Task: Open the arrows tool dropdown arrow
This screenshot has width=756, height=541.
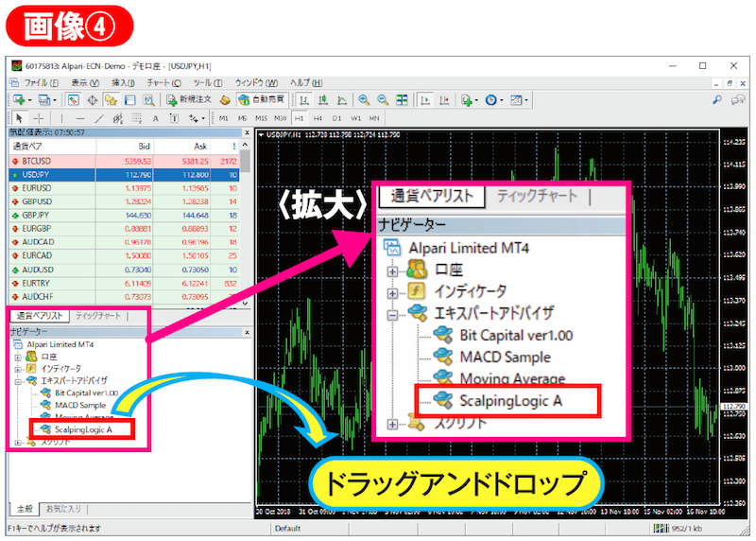Action: click(x=203, y=118)
